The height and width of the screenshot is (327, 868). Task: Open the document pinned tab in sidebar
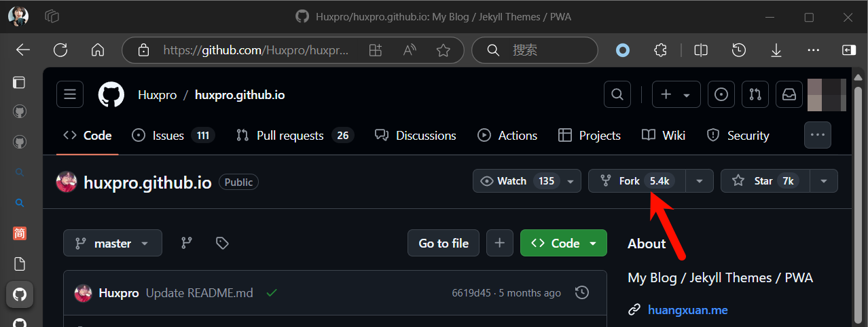click(x=20, y=264)
